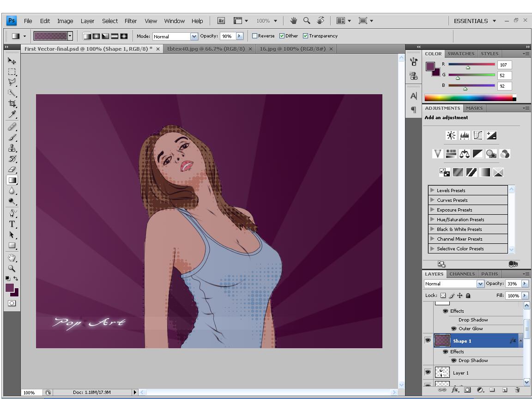
Task: Click the delete layer trash icon
Action: point(517,390)
